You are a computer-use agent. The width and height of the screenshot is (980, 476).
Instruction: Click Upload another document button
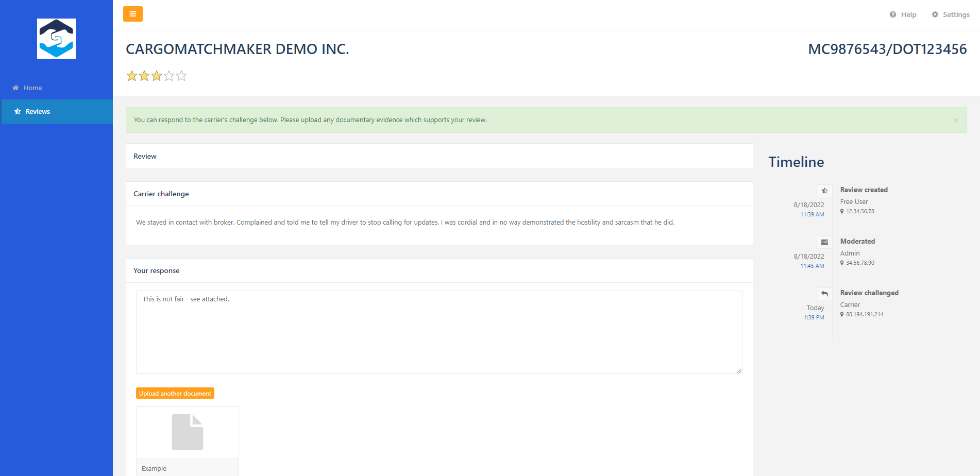[175, 393]
